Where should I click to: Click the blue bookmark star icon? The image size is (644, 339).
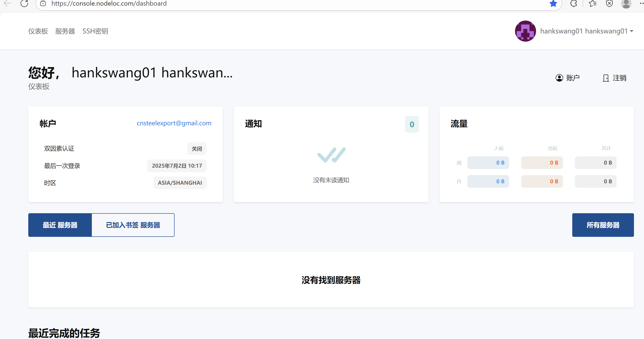coord(553,4)
